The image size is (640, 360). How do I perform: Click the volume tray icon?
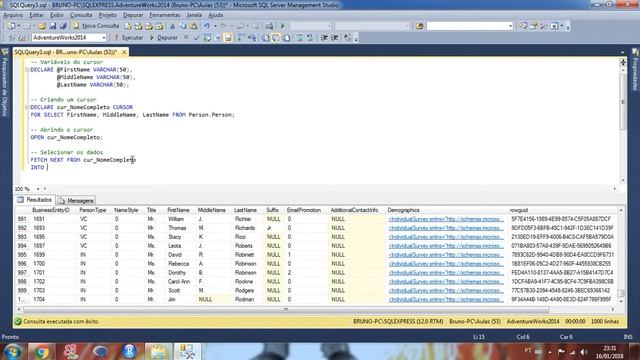(584, 351)
